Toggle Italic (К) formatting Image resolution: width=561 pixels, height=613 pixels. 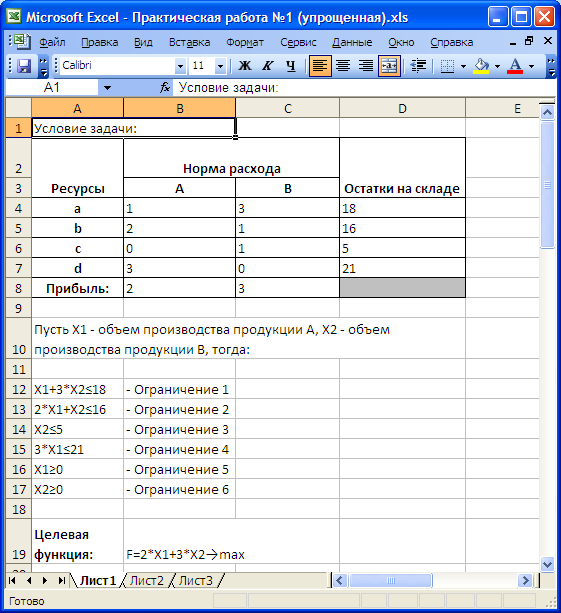pos(267,66)
